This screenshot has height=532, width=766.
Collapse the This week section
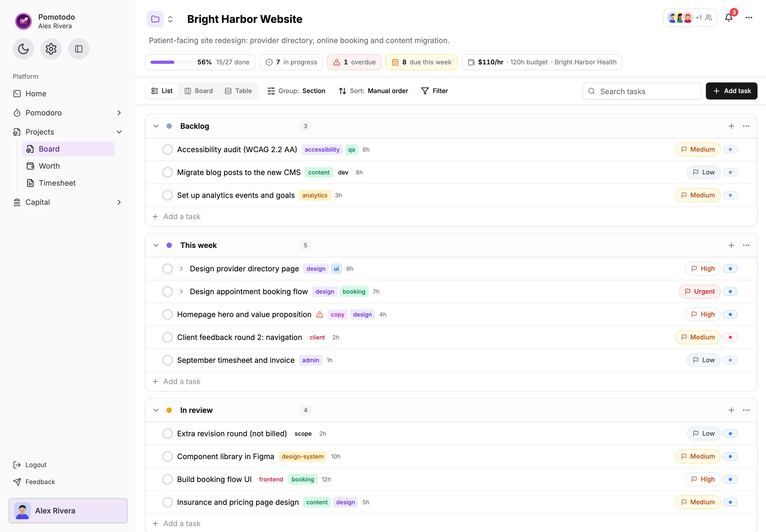pyautogui.click(x=156, y=245)
